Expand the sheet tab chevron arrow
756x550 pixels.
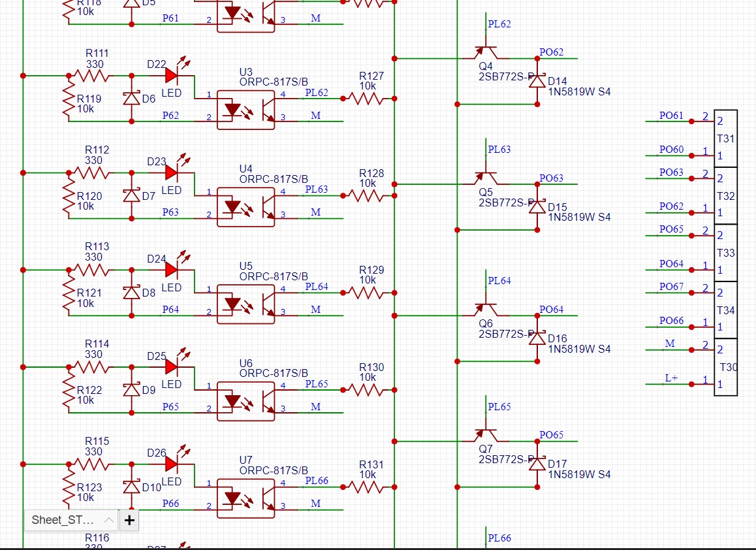coord(109,520)
